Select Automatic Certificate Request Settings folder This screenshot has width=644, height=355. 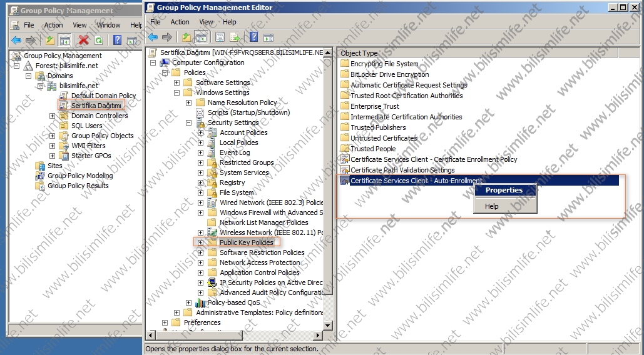pos(404,85)
